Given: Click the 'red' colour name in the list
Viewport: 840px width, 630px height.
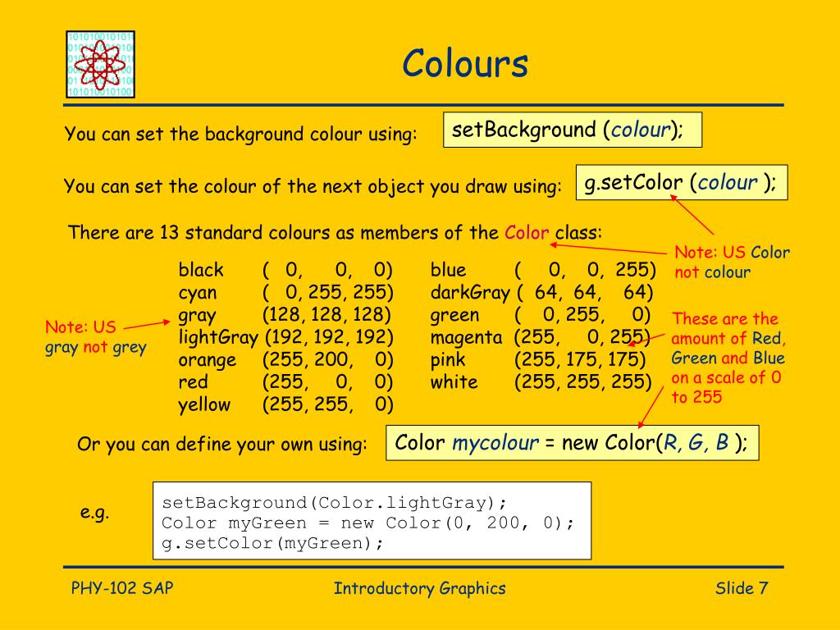Looking at the screenshot, I should [193, 382].
